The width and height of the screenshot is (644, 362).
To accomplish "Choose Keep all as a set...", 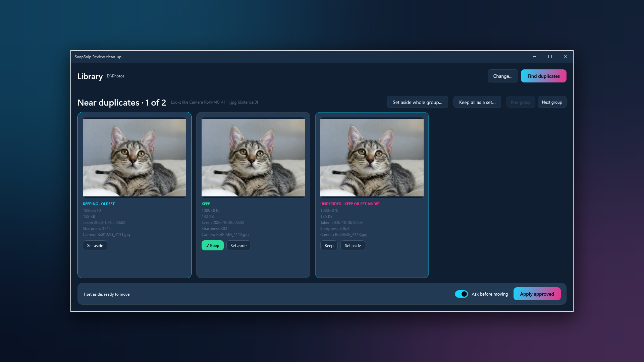I will (x=477, y=102).
